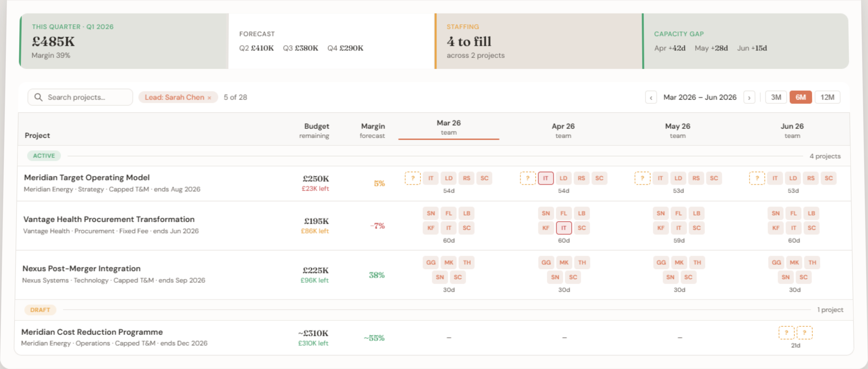868x369 pixels.
Task: Click the SC avatar on Nexus Mar 26 team
Action: pos(458,277)
